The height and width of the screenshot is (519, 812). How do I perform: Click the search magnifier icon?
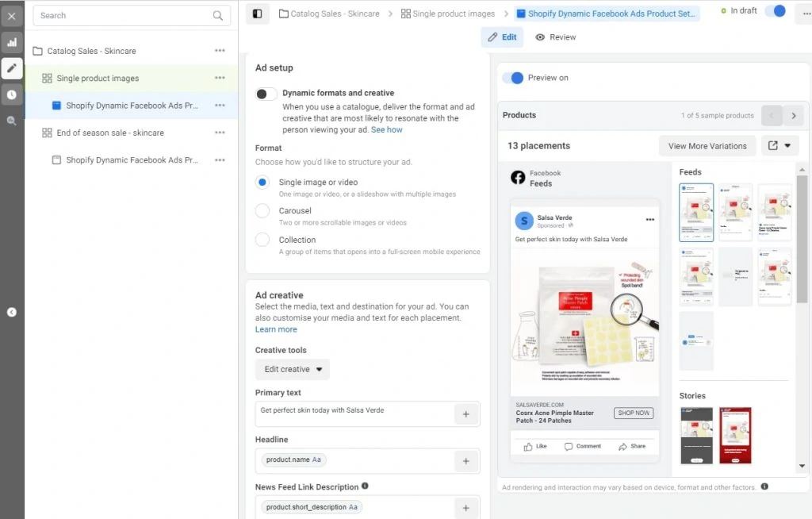coord(218,16)
